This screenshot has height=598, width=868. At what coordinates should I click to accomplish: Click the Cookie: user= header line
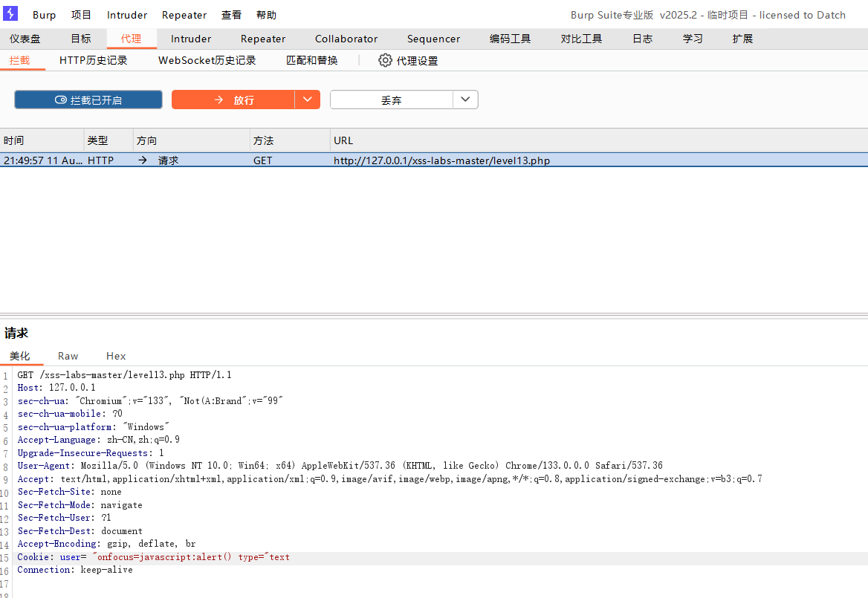pyautogui.click(x=153, y=557)
